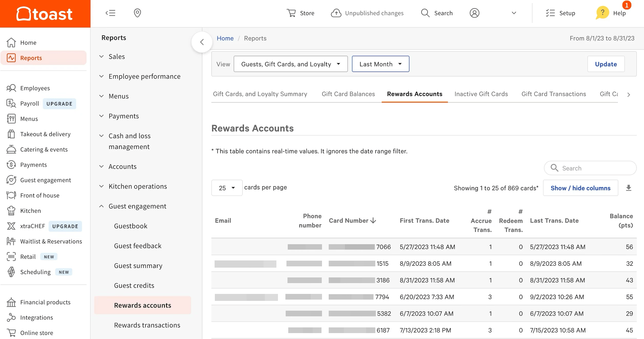Open Online store in the sidebar
This screenshot has width=644, height=339.
[x=37, y=333]
